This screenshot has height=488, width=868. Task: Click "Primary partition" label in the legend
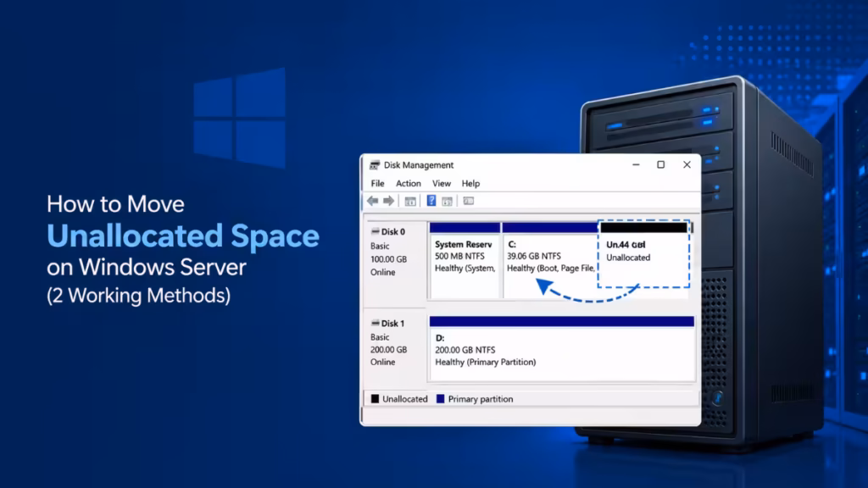pos(481,399)
